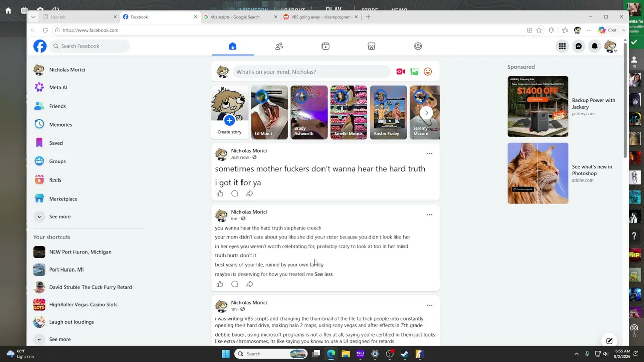Open the browser Favorites list icon
Viewport: 644px width, 362px height.
565,30
